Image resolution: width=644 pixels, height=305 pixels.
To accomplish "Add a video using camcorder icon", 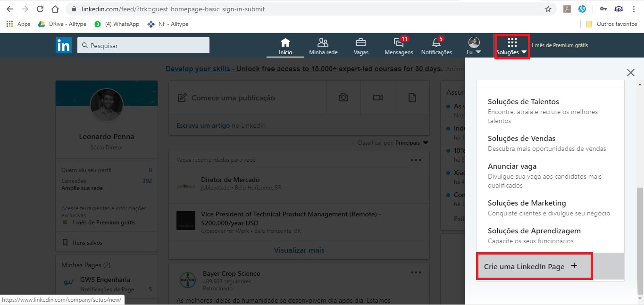I will tap(378, 98).
